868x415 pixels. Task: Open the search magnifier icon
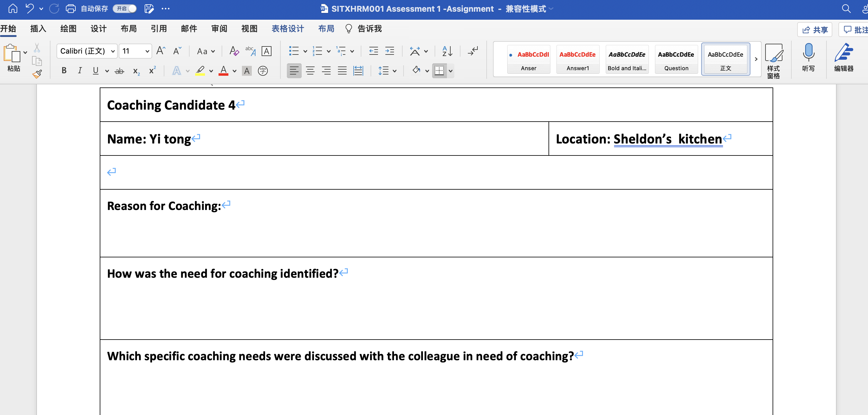click(x=846, y=8)
